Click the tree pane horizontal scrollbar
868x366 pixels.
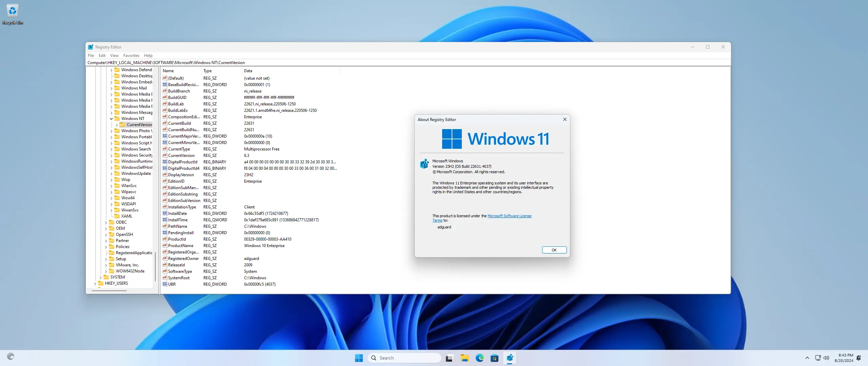pyautogui.click(x=109, y=290)
